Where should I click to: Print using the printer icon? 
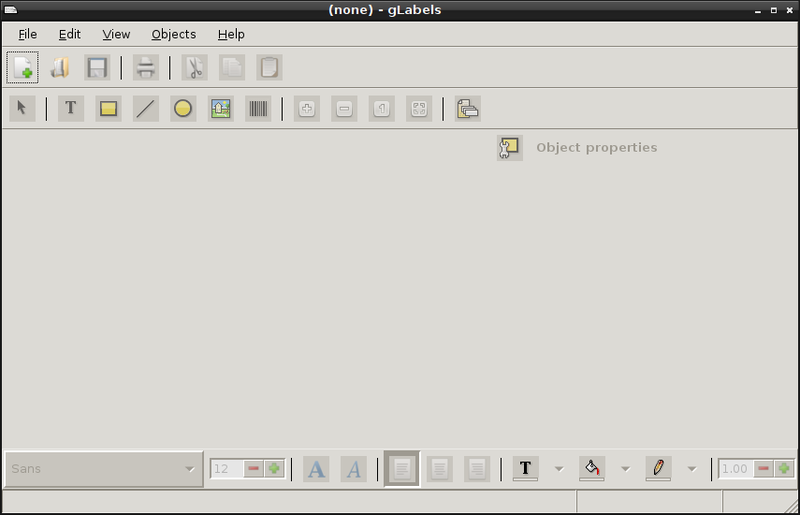(146, 67)
